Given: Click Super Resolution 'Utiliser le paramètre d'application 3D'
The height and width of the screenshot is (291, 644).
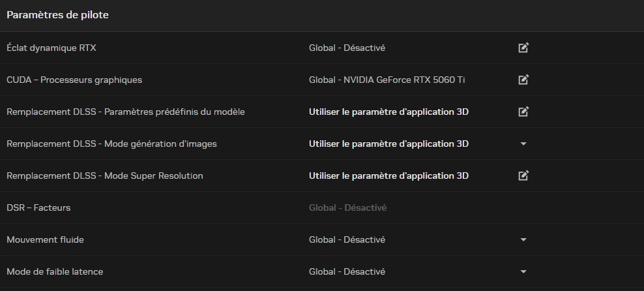Looking at the screenshot, I should (388, 176).
